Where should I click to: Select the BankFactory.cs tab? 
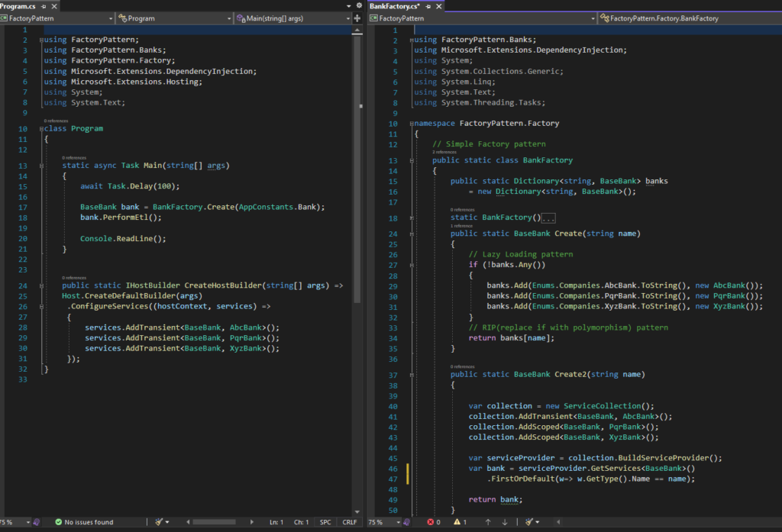(x=393, y=6)
